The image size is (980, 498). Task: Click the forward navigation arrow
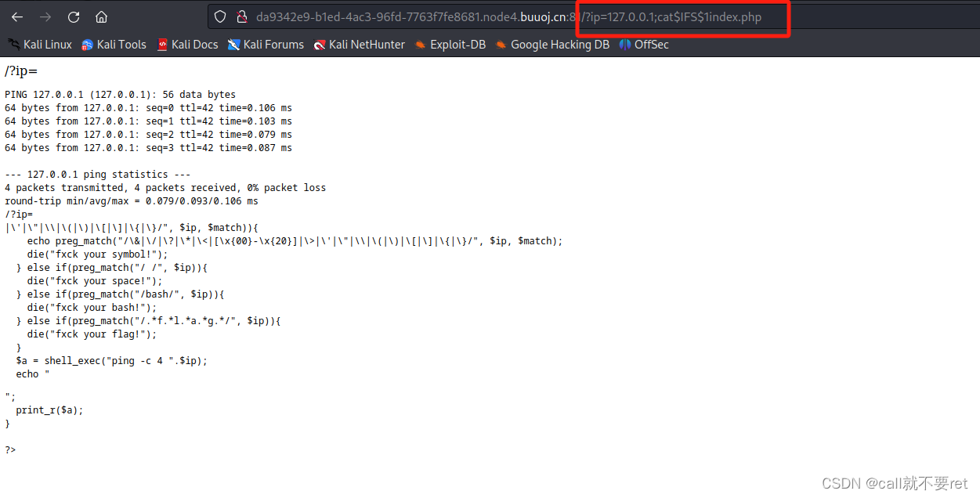click(45, 16)
